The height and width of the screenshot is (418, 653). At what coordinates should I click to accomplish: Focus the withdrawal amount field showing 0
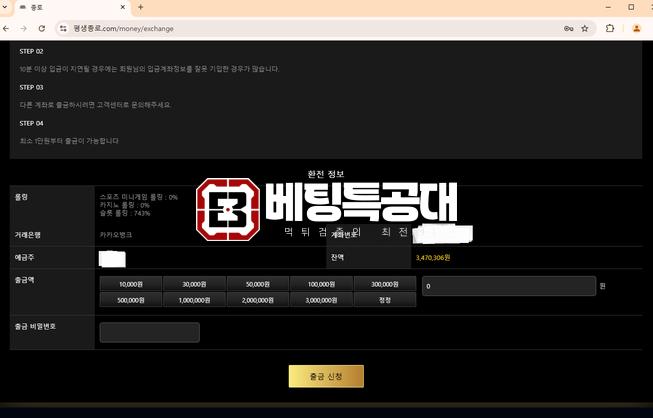click(509, 286)
